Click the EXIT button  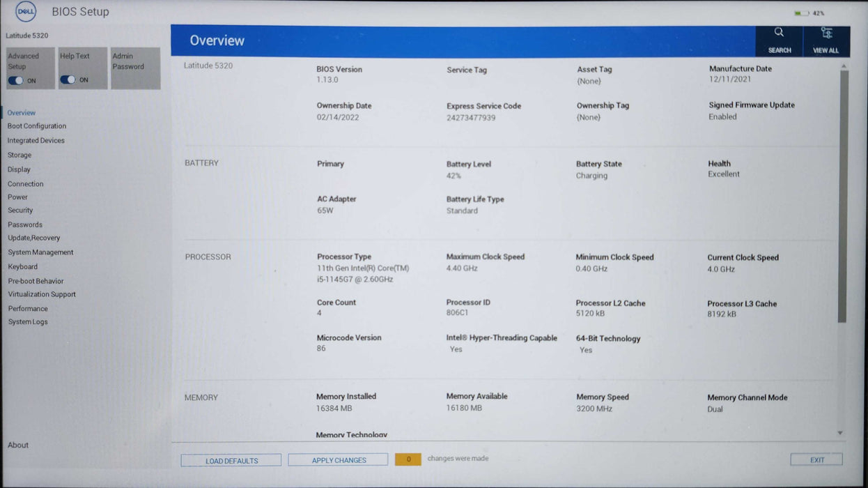[816, 460]
